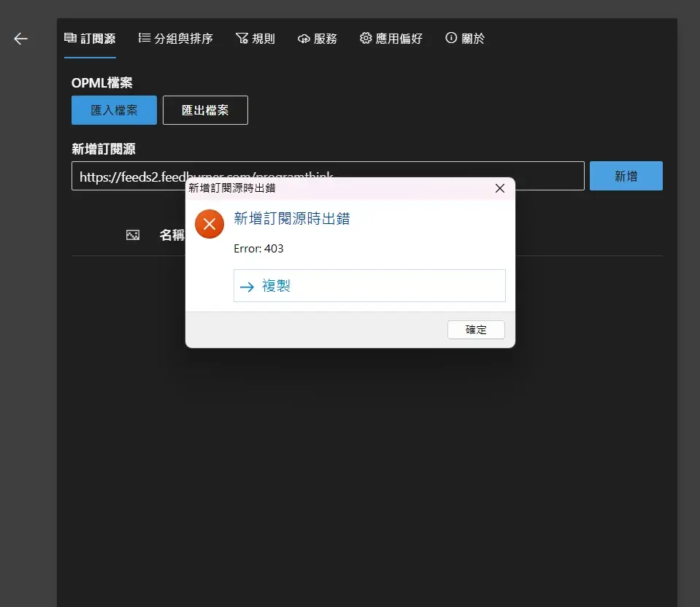Click the red error icon in dialog
Image resolution: width=700 pixels, height=607 pixels.
(209, 223)
